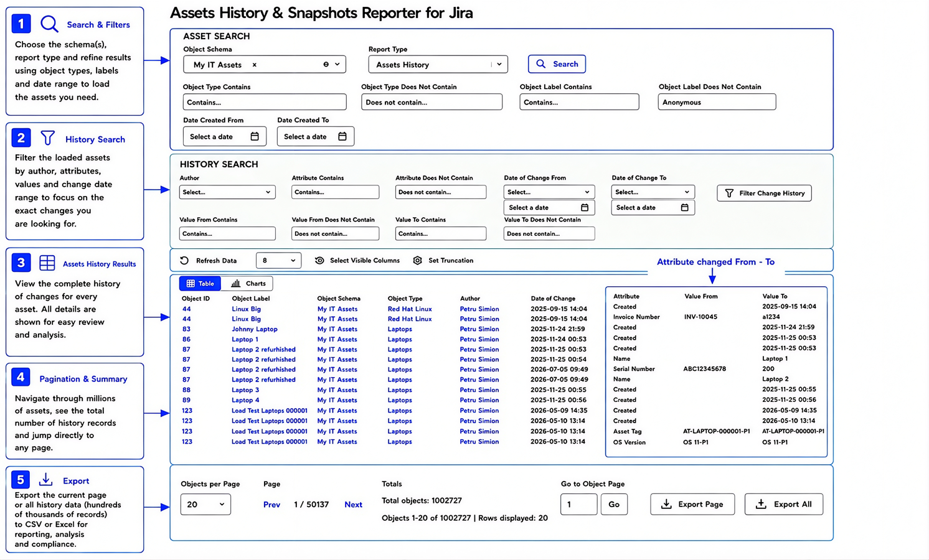Export the current page with Export Page
Viewport: 929px width, 560px height.
(692, 504)
